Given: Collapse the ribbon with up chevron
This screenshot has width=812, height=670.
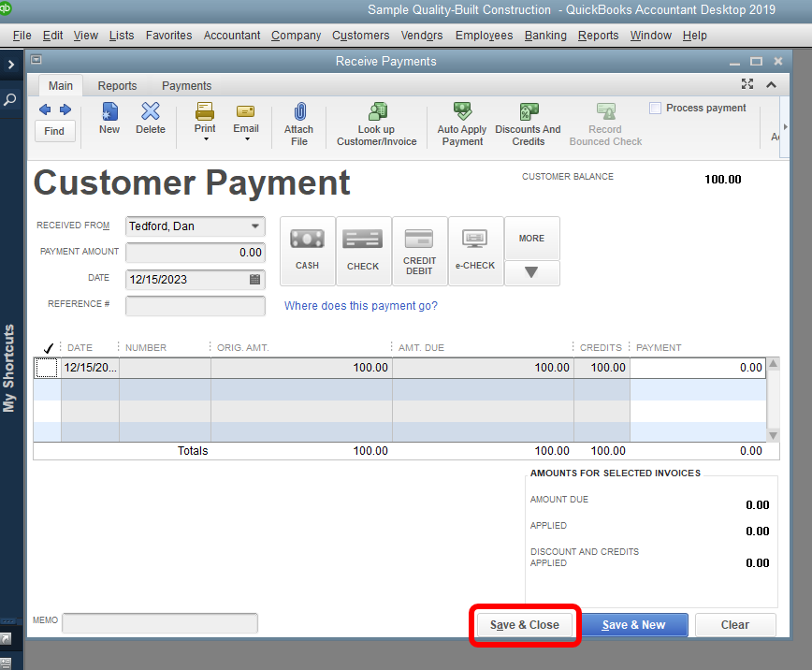Looking at the screenshot, I should coord(771,84).
